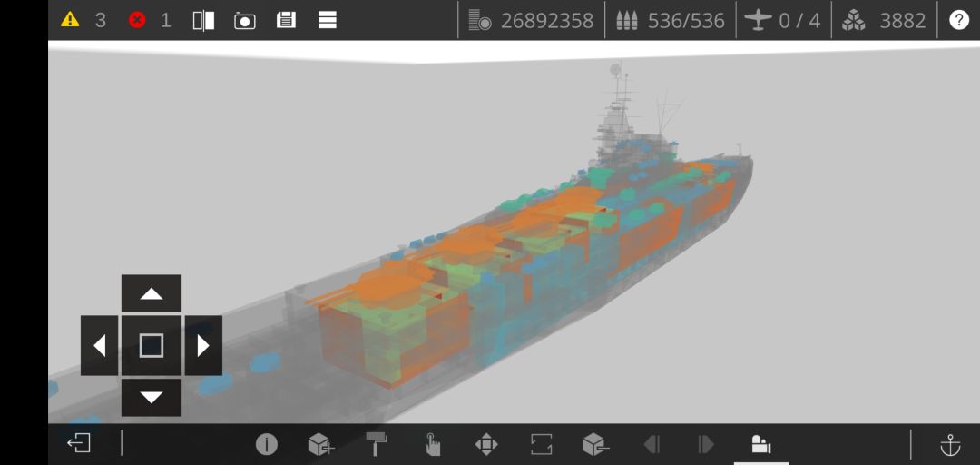This screenshot has height=465, width=980.
Task: Move view left with left arrow
Action: [x=100, y=345]
